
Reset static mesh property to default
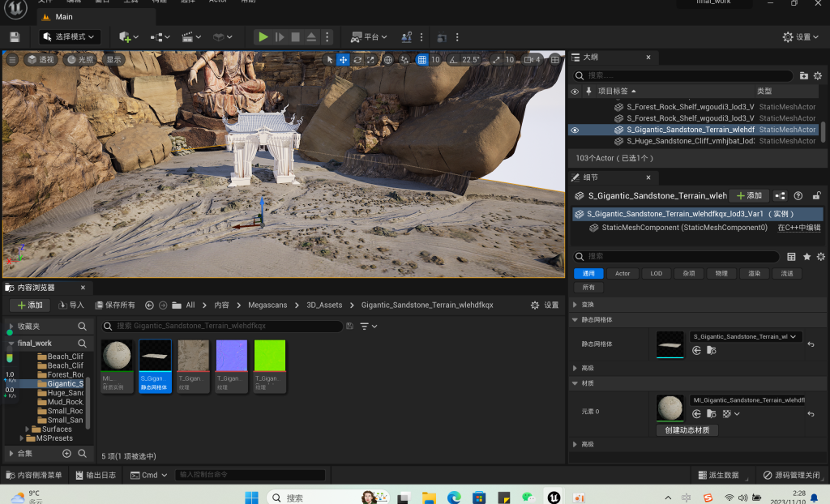pos(811,344)
